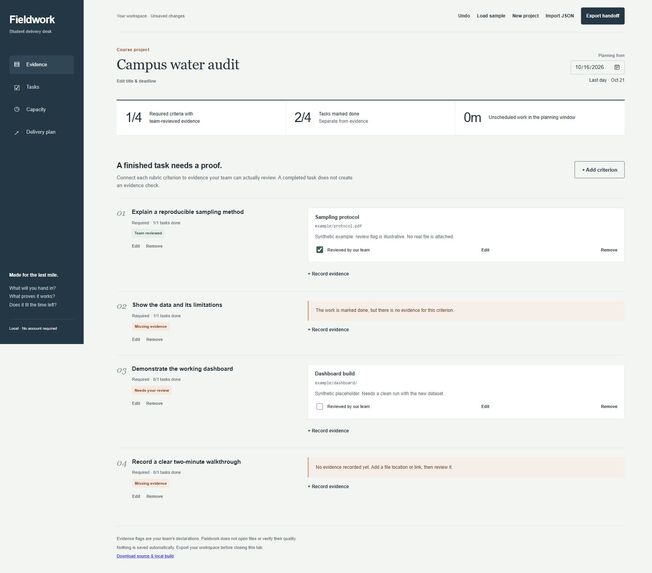Click Load sample in top bar
This screenshot has height=573, width=652.
pyautogui.click(x=491, y=16)
